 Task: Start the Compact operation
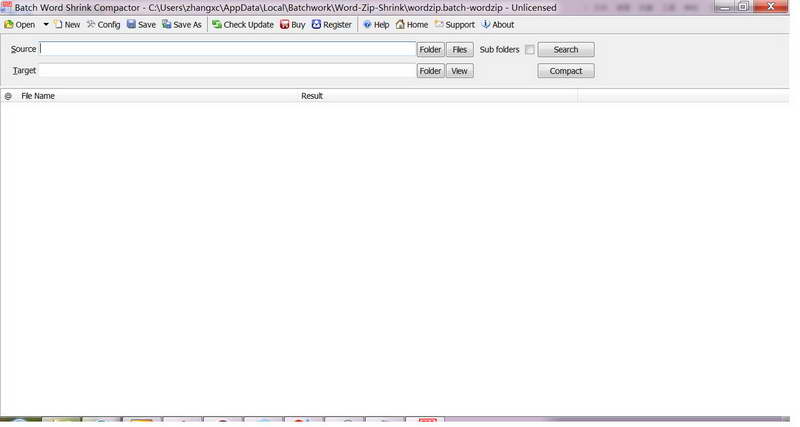click(566, 71)
